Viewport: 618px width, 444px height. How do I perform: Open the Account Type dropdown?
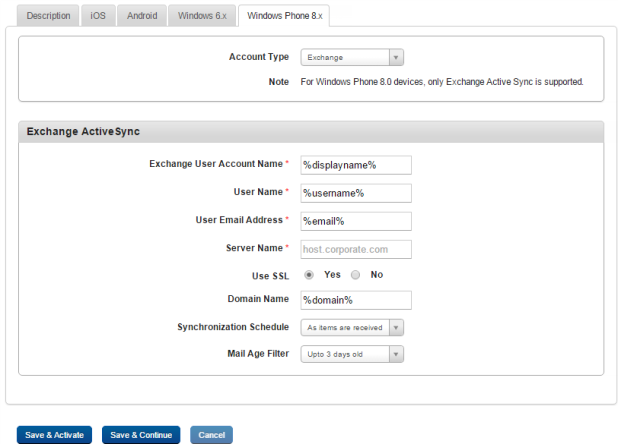point(352,58)
